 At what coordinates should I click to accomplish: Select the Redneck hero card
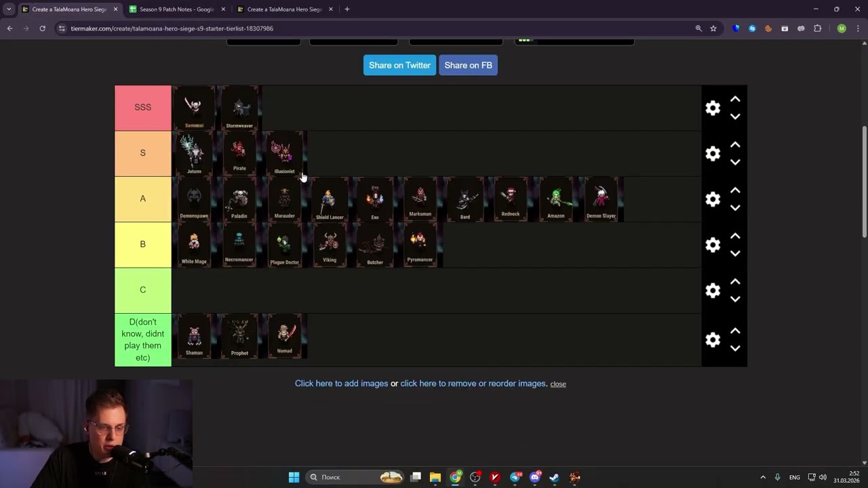tap(511, 199)
